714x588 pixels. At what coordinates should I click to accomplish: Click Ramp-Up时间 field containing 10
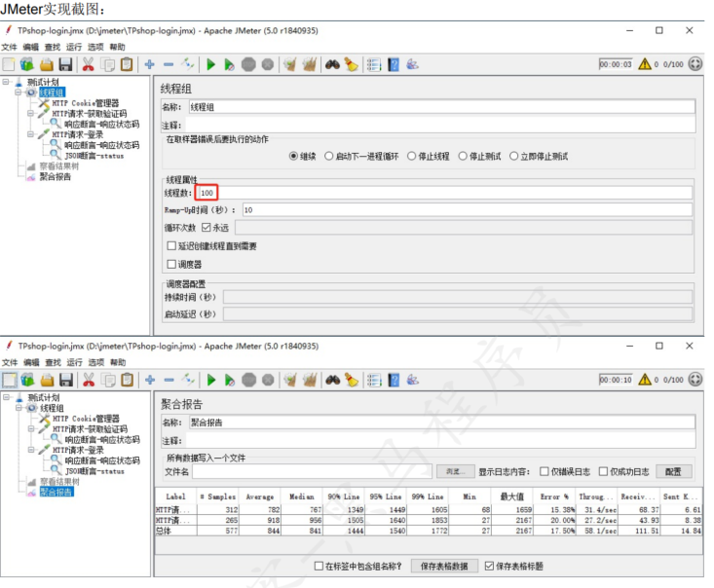(x=468, y=210)
